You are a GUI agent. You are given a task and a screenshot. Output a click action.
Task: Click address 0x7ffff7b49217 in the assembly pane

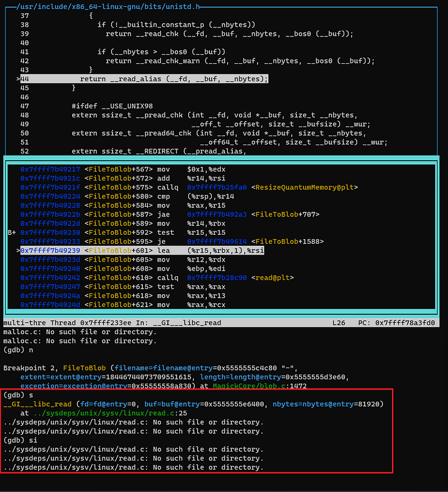click(50, 169)
